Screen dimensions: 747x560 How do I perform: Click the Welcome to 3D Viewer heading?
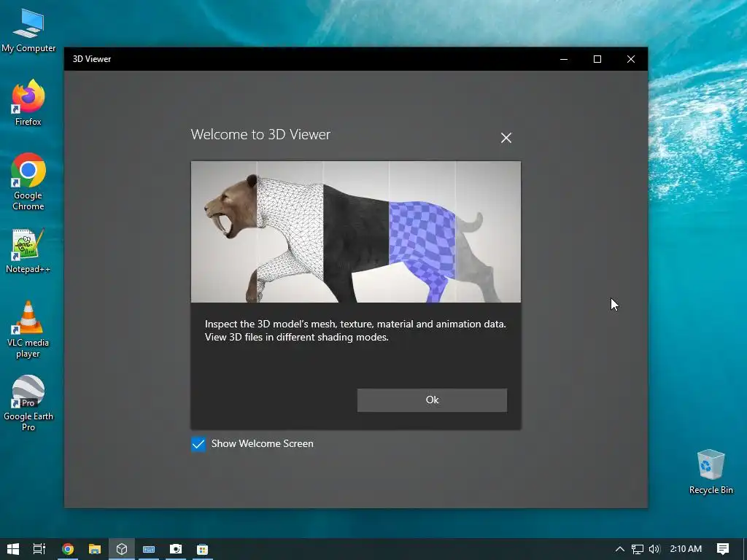click(260, 135)
